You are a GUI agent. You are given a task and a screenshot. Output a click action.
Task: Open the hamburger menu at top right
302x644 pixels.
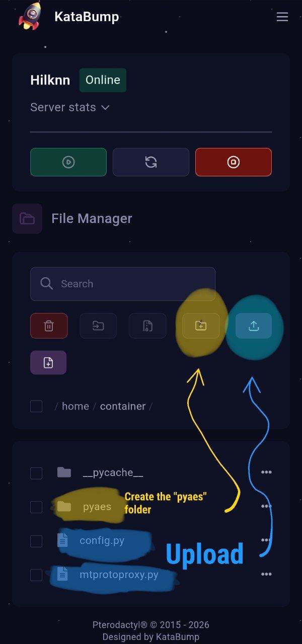(x=282, y=17)
